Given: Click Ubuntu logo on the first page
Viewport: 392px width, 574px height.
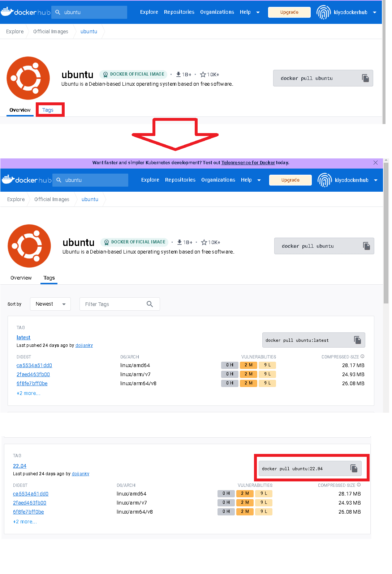Looking at the screenshot, I should [x=28, y=78].
